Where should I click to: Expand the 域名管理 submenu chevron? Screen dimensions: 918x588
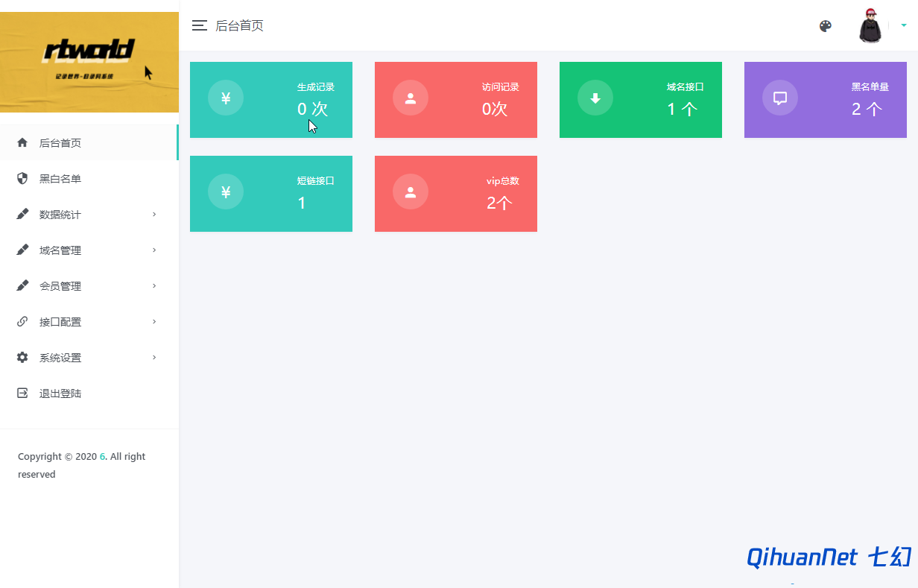coord(154,250)
